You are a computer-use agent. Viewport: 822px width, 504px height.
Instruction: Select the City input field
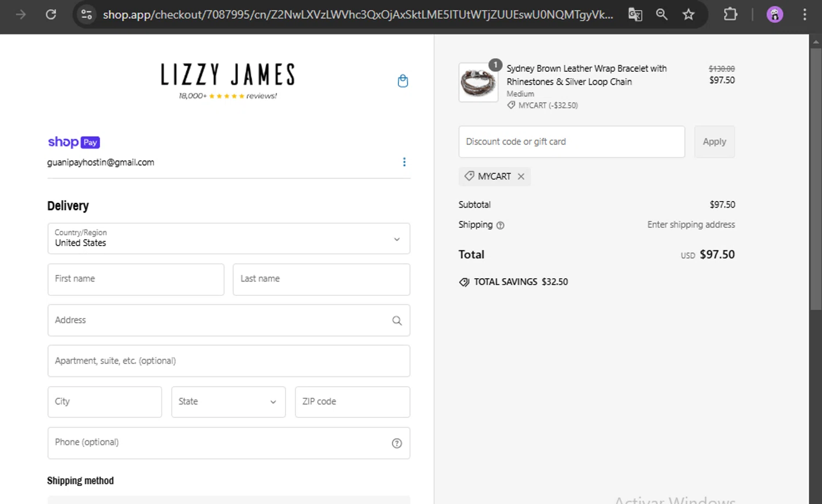tap(105, 402)
